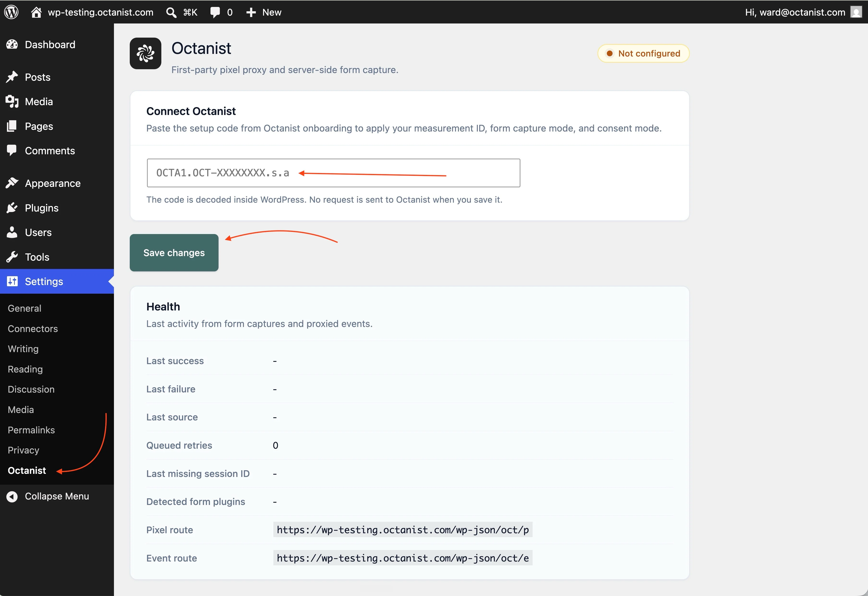This screenshot has width=868, height=596.
Task: Click the Pages icon in sidebar
Action: pyautogui.click(x=12, y=126)
